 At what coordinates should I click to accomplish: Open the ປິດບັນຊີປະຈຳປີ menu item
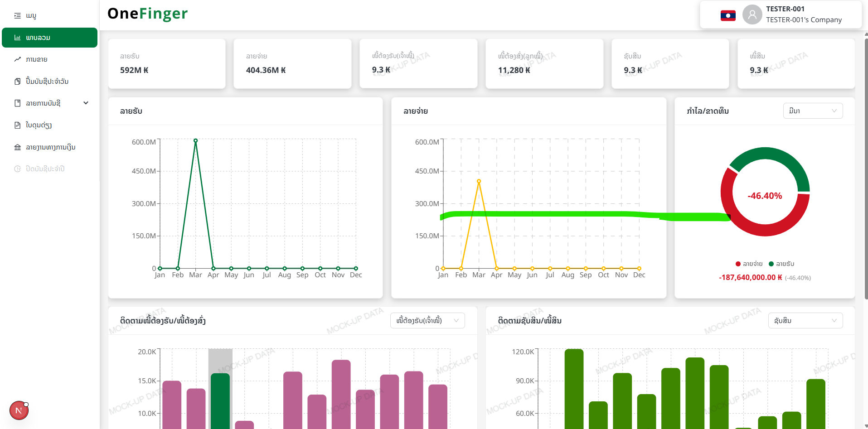tap(45, 169)
